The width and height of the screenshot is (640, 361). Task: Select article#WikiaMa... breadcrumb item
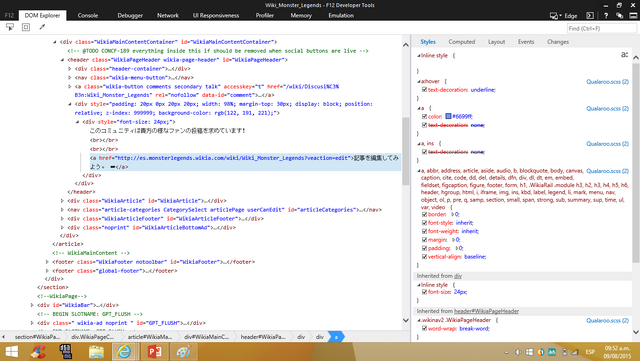[x=150, y=337]
